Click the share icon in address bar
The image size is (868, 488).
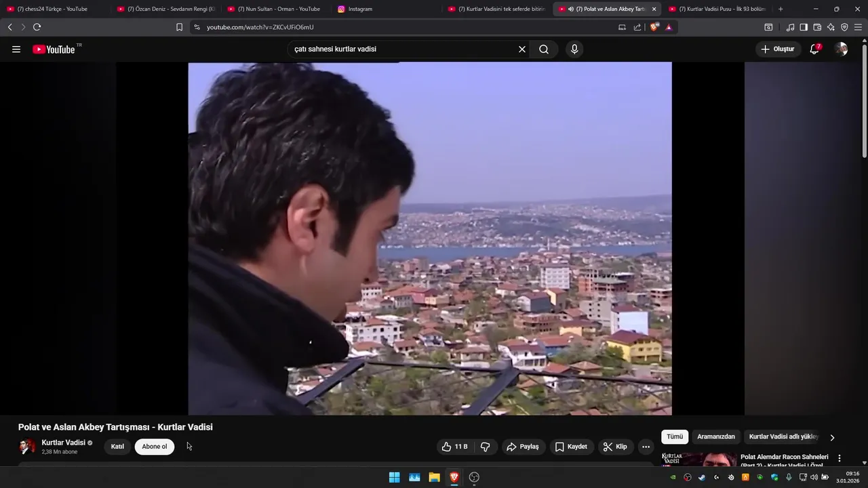pos(637,27)
